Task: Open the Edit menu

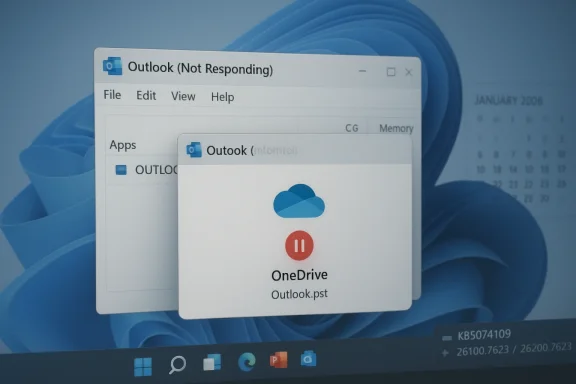Action: click(x=146, y=96)
